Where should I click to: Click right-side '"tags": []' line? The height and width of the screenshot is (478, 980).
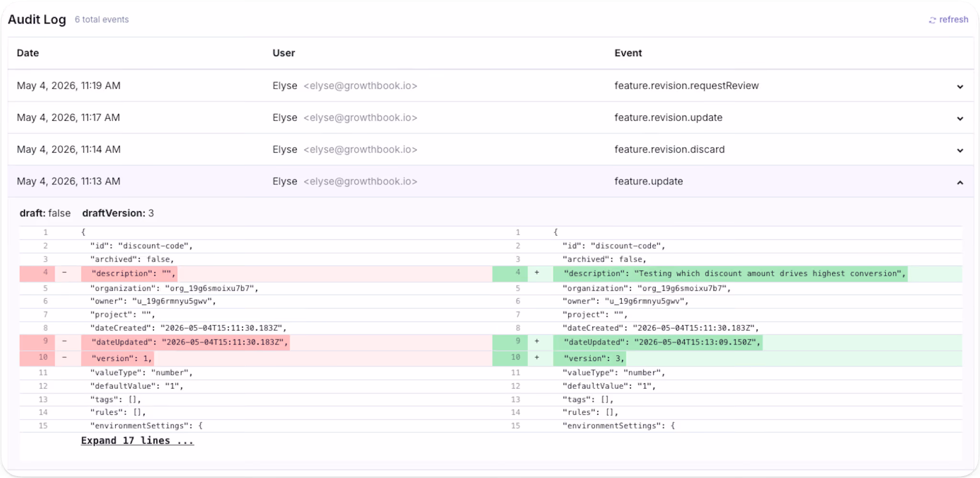click(x=588, y=399)
